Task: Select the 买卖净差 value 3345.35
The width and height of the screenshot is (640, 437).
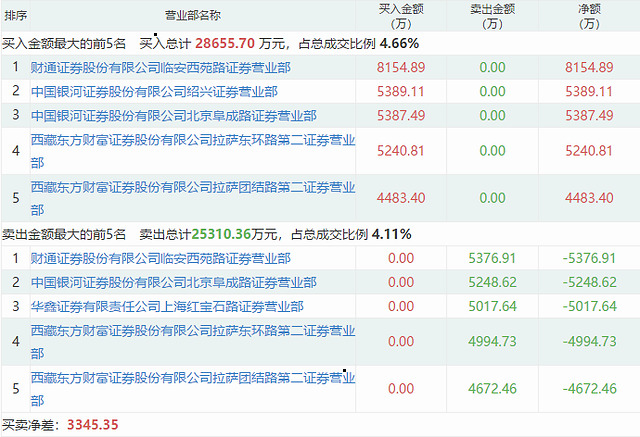Action: point(93,425)
